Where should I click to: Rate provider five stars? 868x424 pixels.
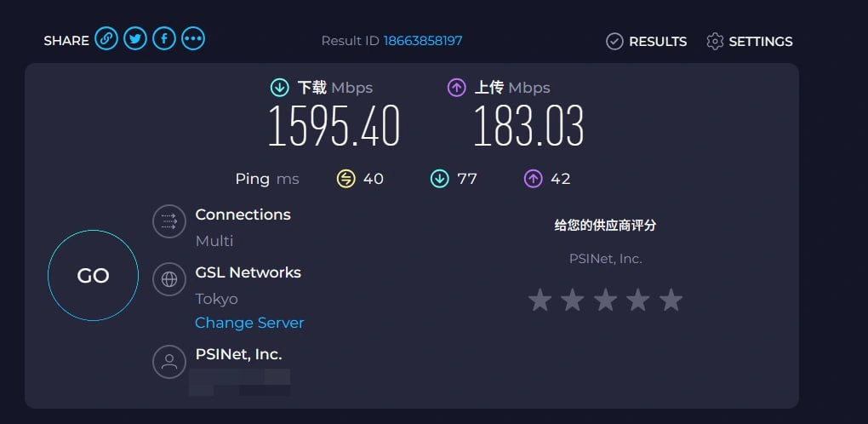tap(671, 300)
